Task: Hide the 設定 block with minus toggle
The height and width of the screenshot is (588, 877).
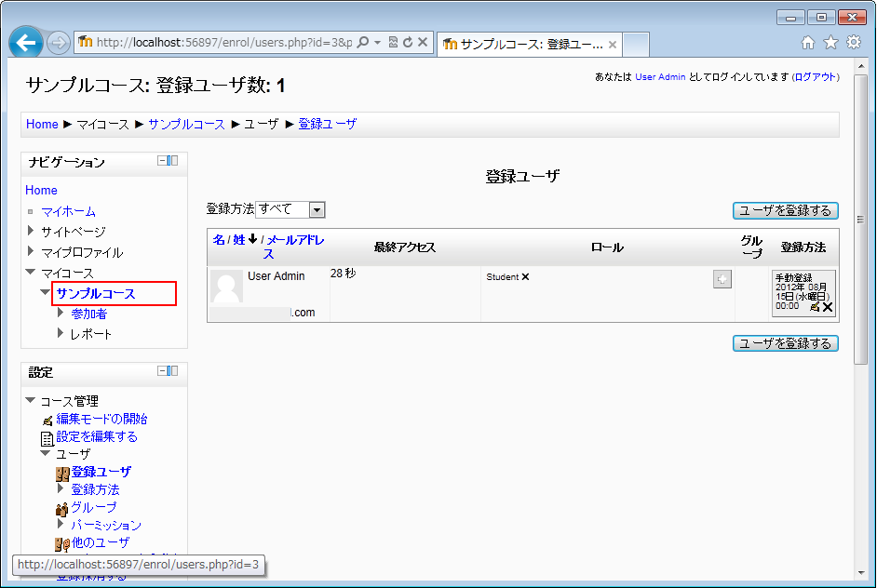Action: (x=162, y=371)
